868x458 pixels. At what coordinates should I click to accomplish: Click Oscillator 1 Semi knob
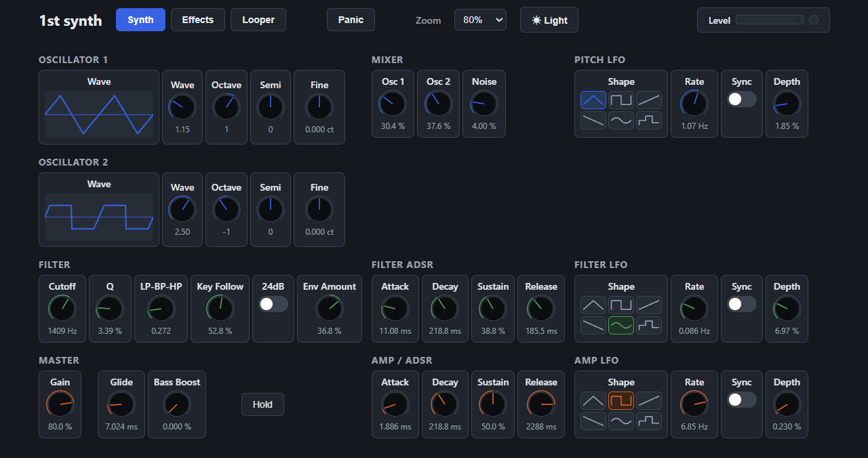pyautogui.click(x=271, y=107)
